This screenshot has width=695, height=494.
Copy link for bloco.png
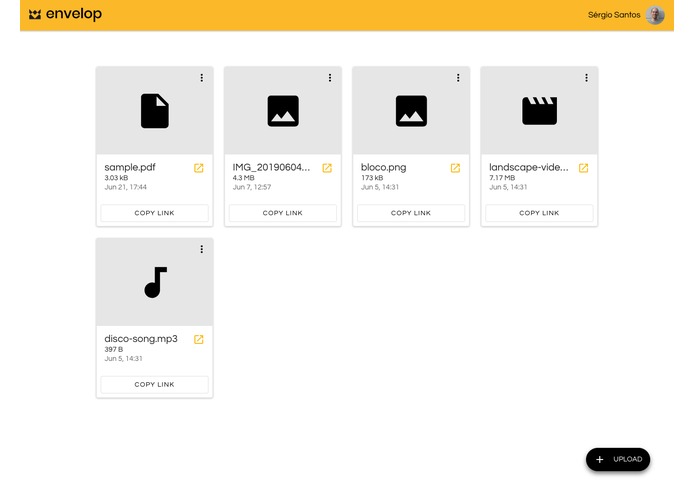click(411, 213)
